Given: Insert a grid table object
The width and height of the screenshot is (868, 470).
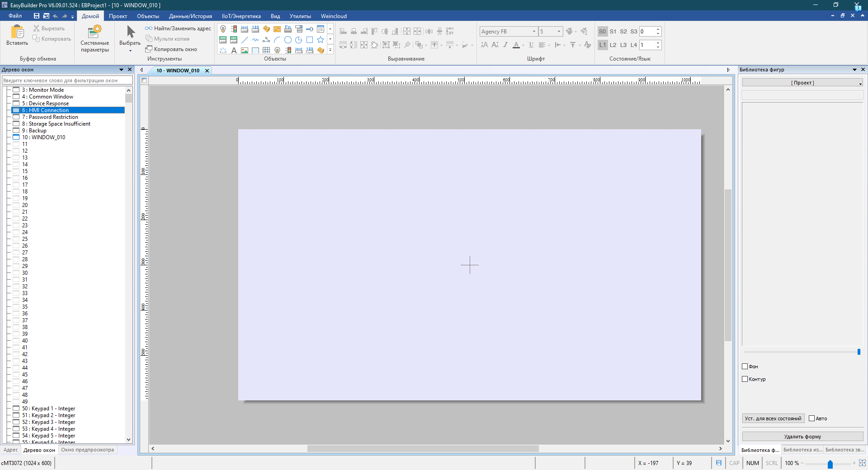Looking at the screenshot, I should pos(266,50).
